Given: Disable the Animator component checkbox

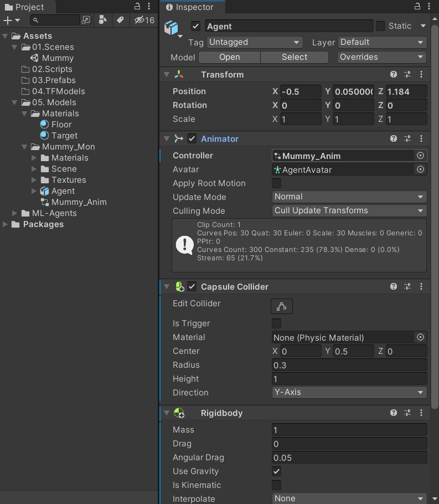Looking at the screenshot, I should pyautogui.click(x=192, y=138).
